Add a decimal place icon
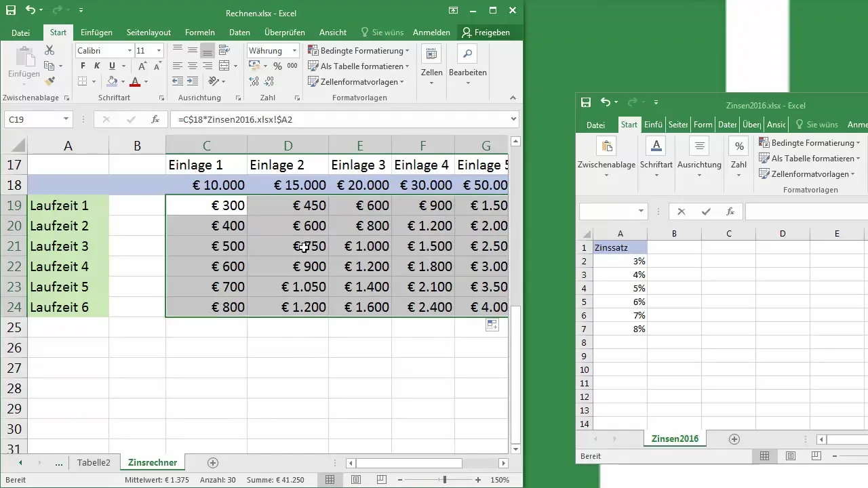This screenshot has width=868, height=488. 254,81
